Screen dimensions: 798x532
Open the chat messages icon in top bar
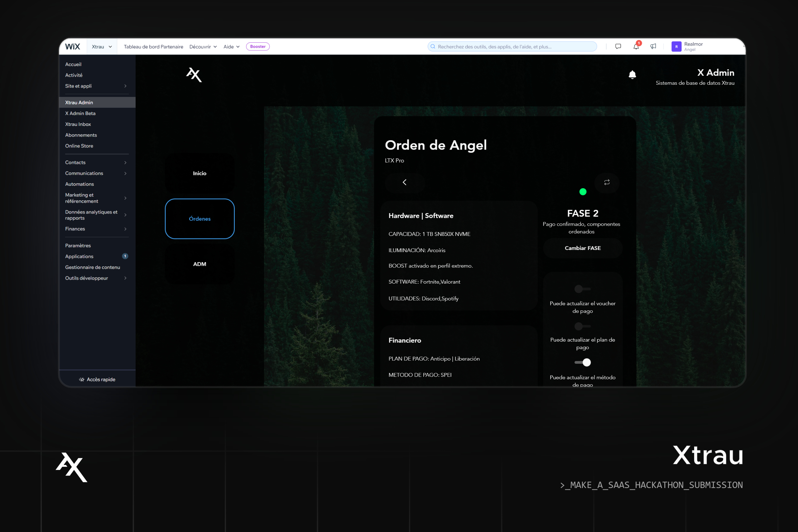coord(618,46)
